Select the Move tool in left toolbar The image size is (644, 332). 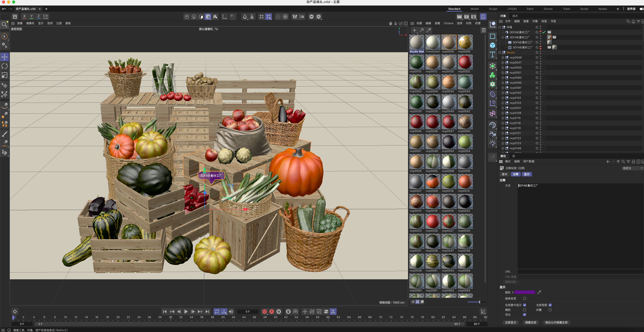click(x=5, y=57)
